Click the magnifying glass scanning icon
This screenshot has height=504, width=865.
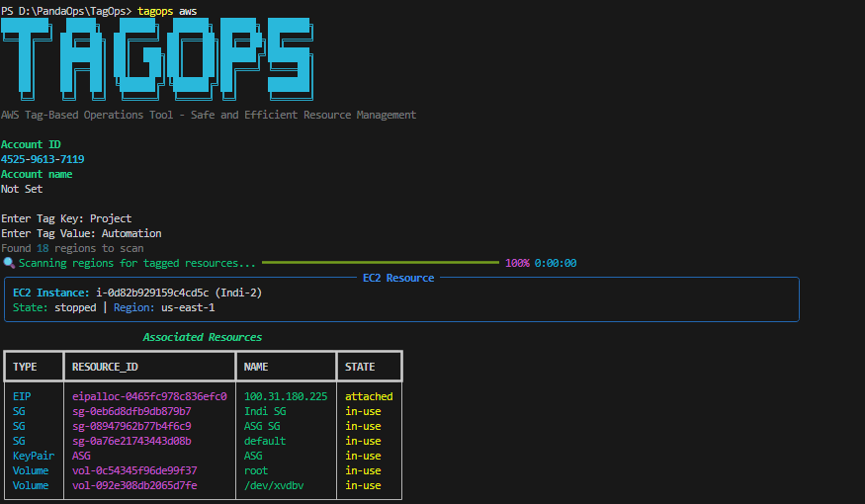click(x=9, y=264)
